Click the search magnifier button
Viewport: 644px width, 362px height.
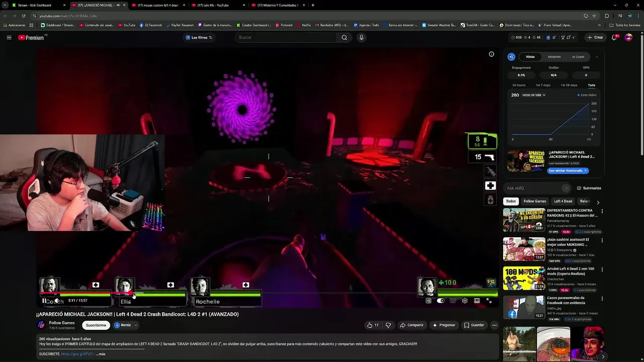point(344,37)
